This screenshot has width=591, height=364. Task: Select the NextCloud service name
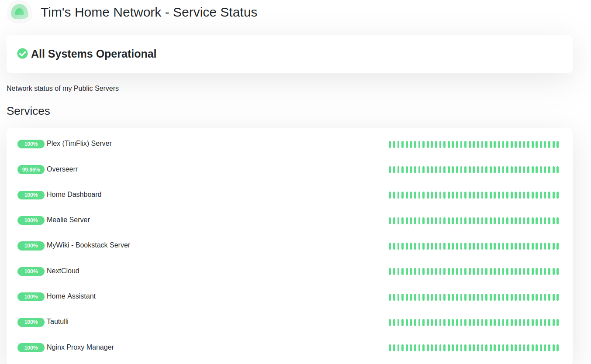coord(63,271)
